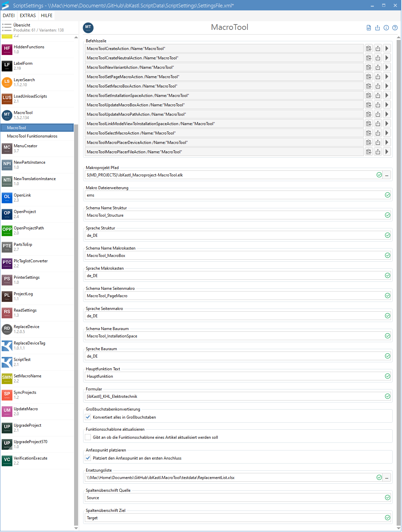Screen dimensions: 402x532
Task: Click sidebar scrollbar down arrow
Action: (x=76, y=528)
